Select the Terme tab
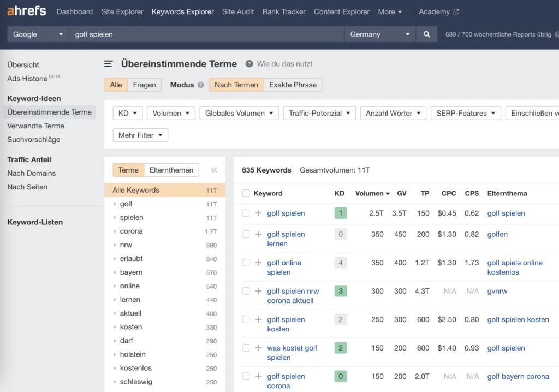 [x=128, y=170]
